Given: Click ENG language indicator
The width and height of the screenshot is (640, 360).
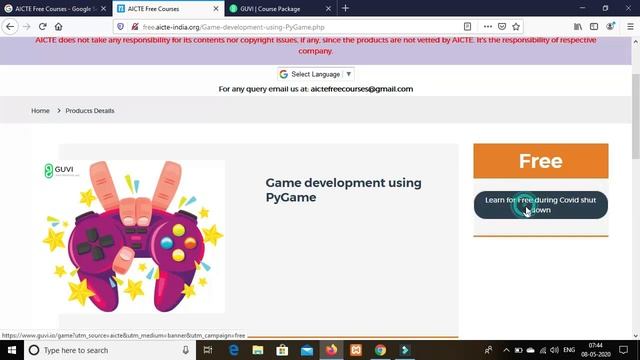Looking at the screenshot, I should point(569,350).
